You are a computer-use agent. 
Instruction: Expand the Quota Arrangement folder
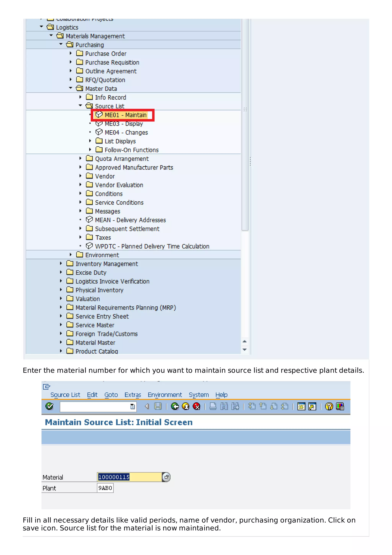(x=80, y=158)
